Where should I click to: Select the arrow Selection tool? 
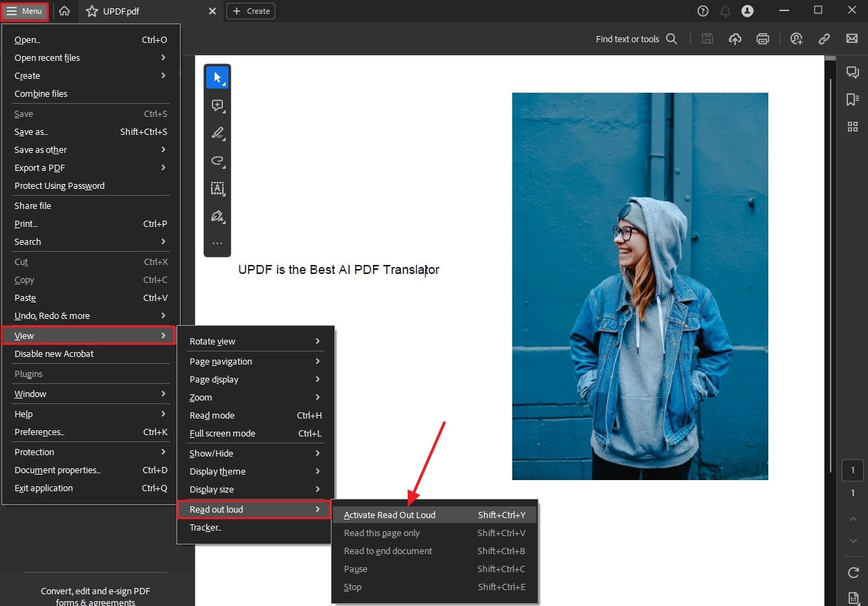tap(217, 77)
